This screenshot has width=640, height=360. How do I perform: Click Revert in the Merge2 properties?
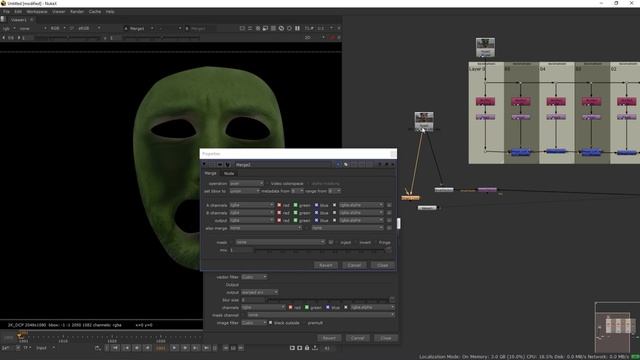(x=326, y=265)
